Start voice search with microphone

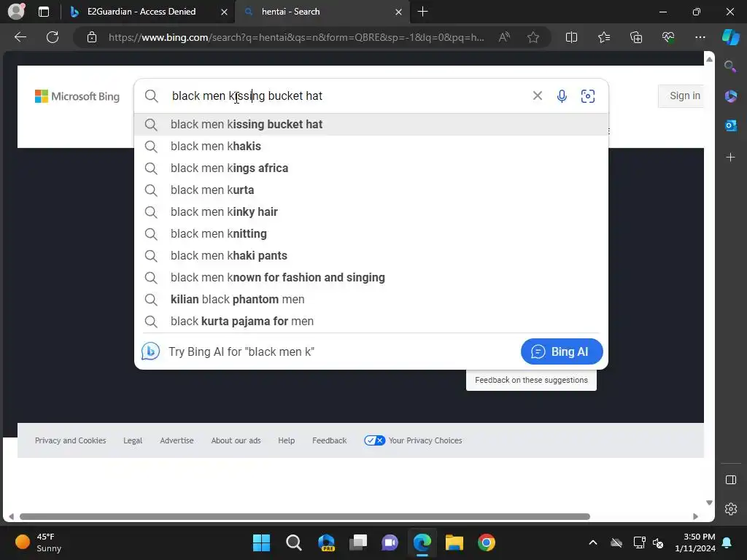562,96
